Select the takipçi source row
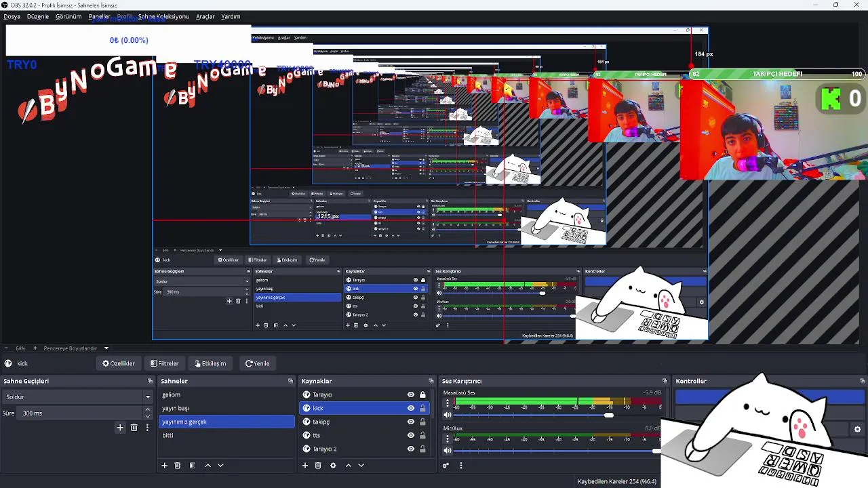 click(363, 422)
